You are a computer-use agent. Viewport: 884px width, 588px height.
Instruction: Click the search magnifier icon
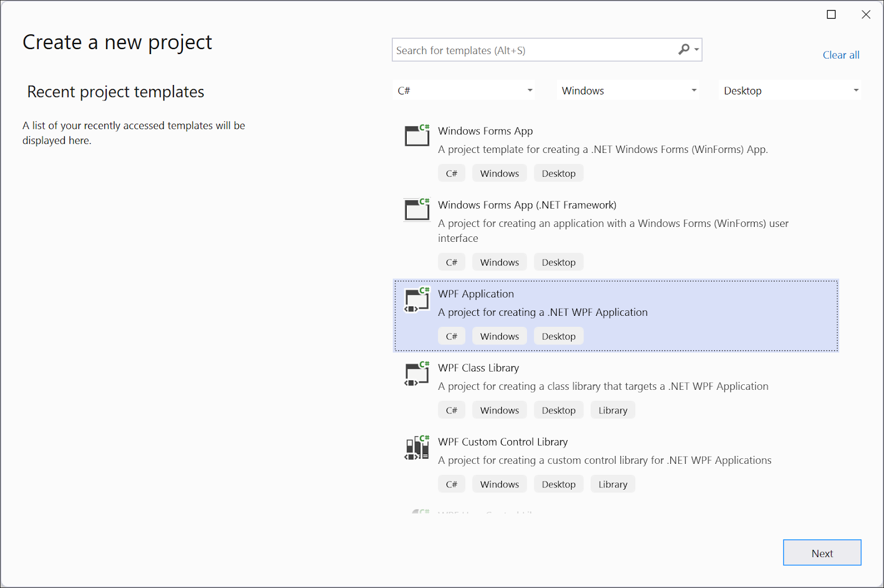(x=683, y=50)
